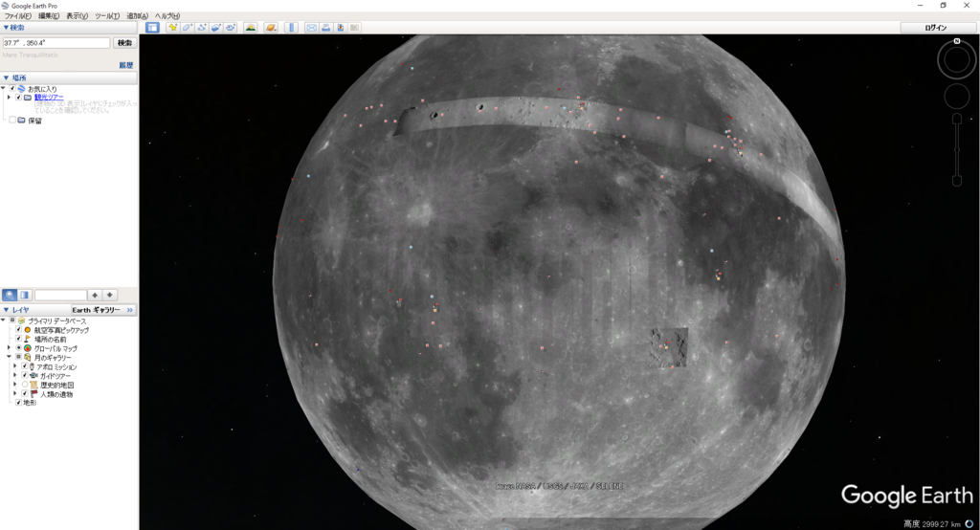Expand the 観光ツアー tree node
Screen dimensions: 980x530
(9, 98)
